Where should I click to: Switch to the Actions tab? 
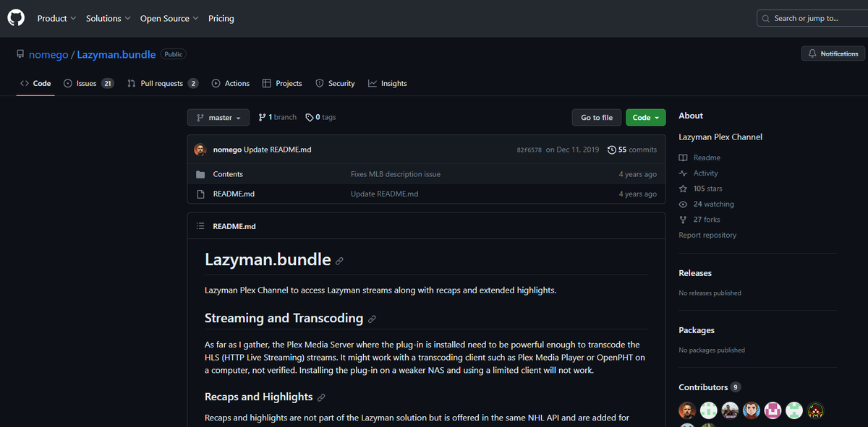pyautogui.click(x=230, y=83)
